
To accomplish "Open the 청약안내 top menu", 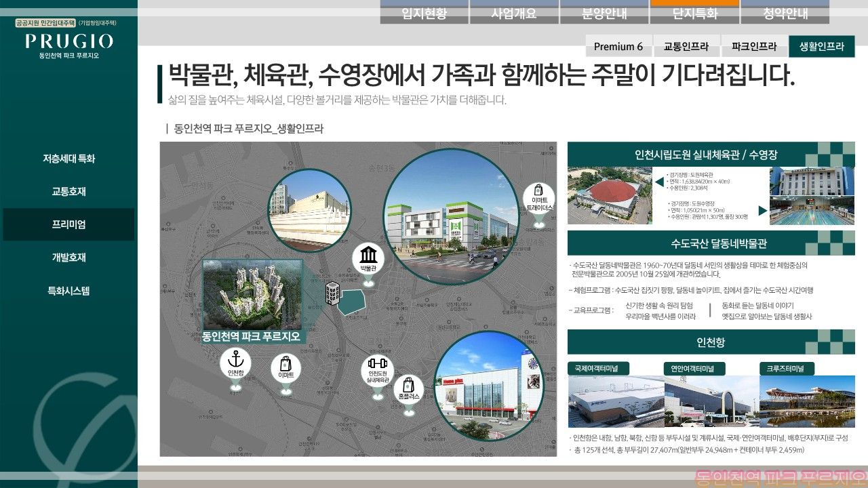I will coord(785,12).
